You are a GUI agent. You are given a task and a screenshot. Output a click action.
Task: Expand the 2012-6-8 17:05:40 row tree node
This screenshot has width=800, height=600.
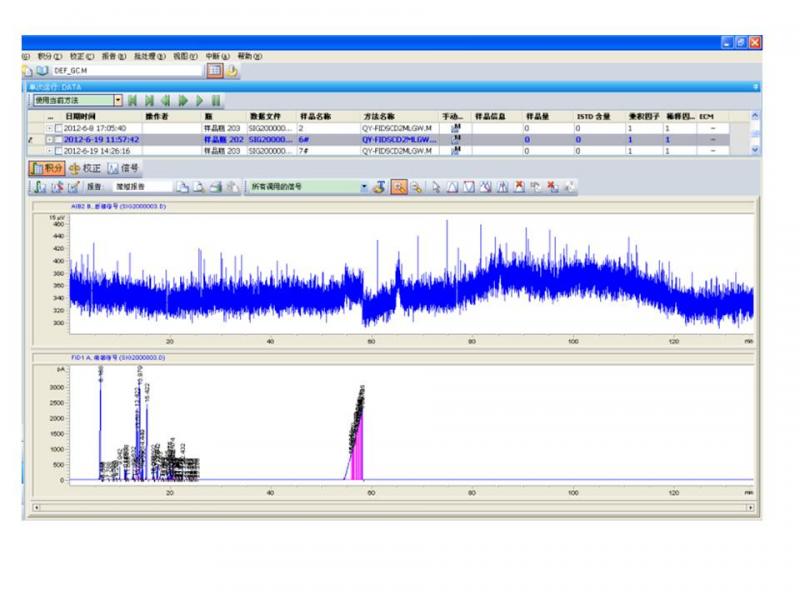click(49, 129)
